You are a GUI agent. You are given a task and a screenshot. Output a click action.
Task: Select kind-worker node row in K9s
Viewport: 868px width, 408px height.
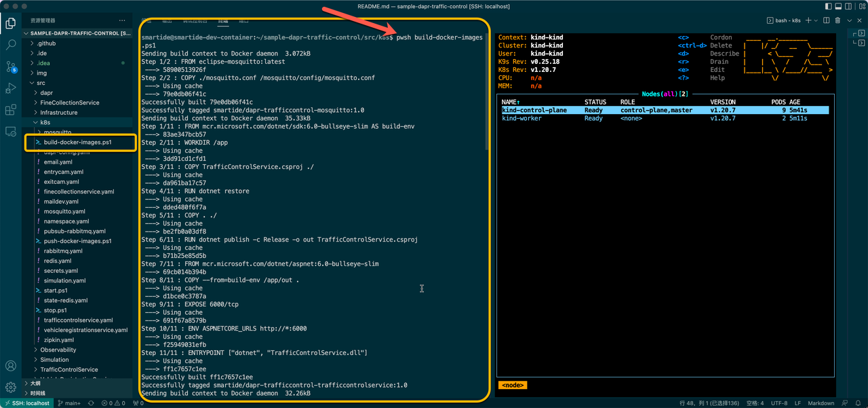coord(665,118)
